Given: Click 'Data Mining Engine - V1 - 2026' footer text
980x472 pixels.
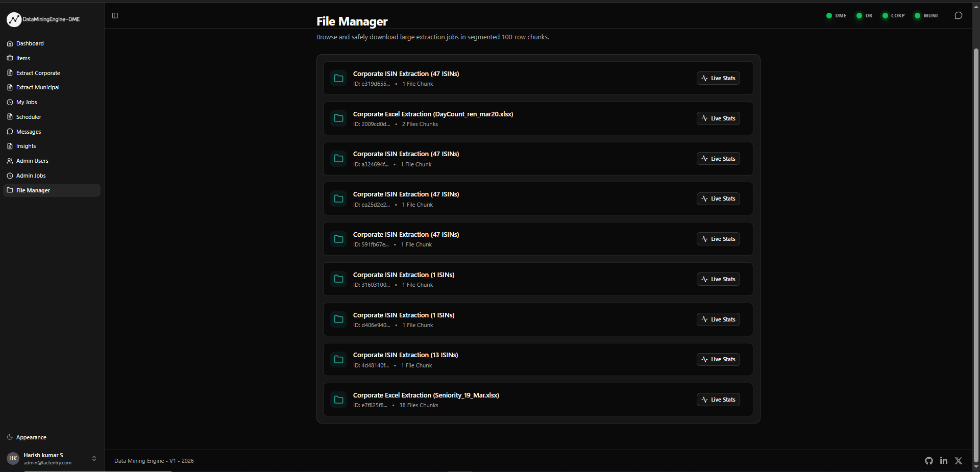Looking at the screenshot, I should click(154, 461).
